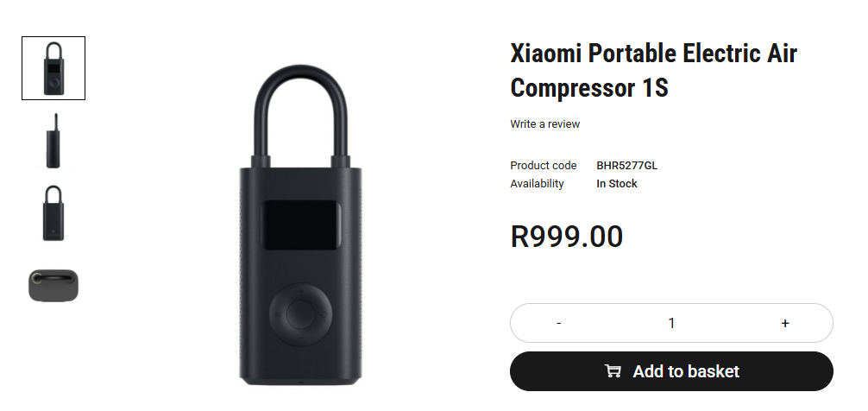
Task: Select the third thumbnail showing the compressor back
Action: pyautogui.click(x=53, y=212)
